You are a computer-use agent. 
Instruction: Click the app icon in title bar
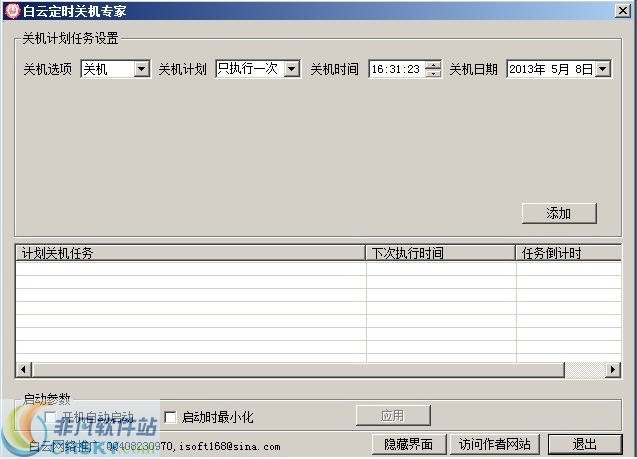click(x=13, y=11)
